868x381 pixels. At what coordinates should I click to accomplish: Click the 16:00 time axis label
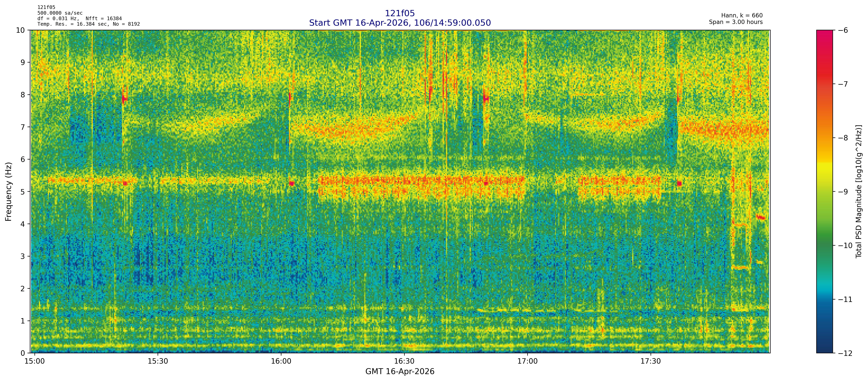[281, 361]
